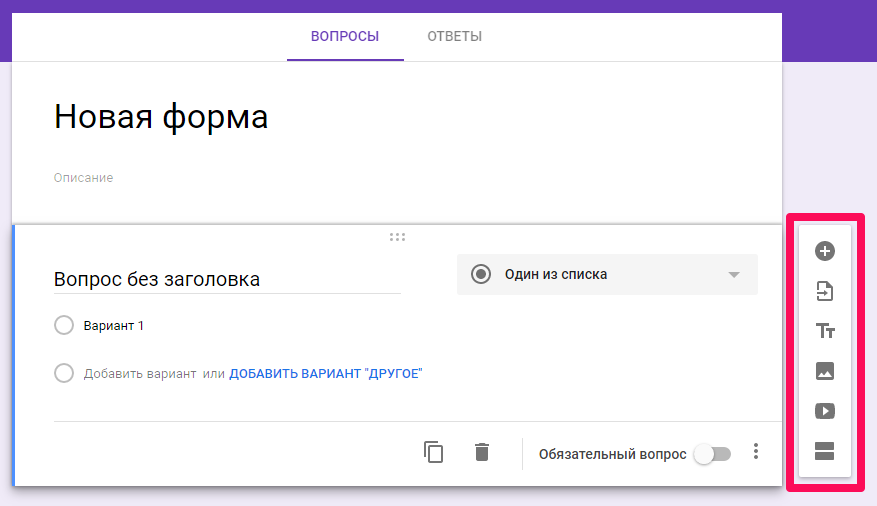Enable the Обязательный вопрос toggle
877x506 pixels.
coord(713,454)
